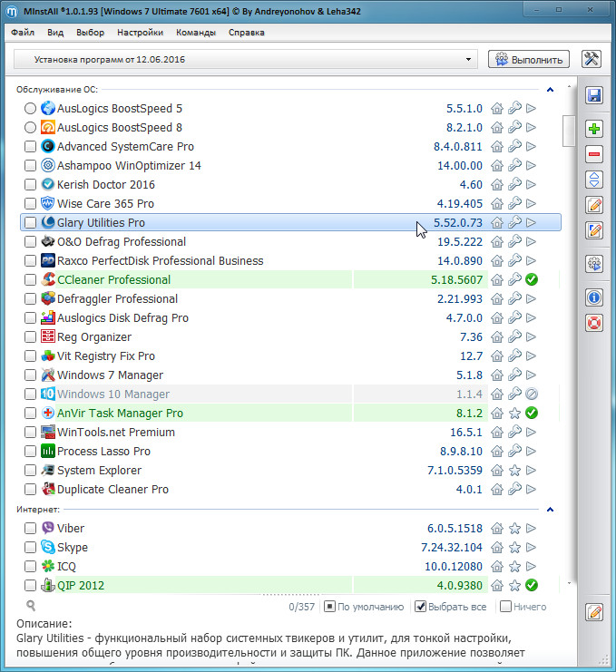Open the Файл menu
This screenshot has width=616, height=672.
[x=23, y=33]
